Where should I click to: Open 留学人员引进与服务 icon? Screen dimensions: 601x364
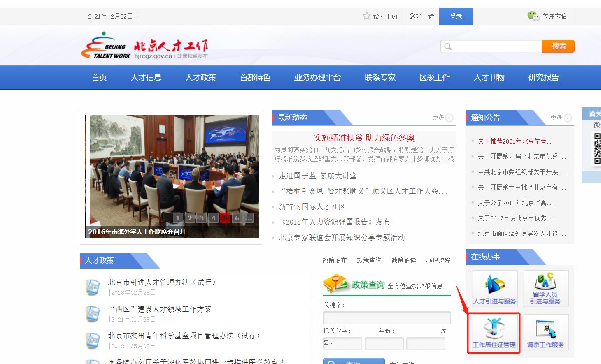tap(546, 288)
